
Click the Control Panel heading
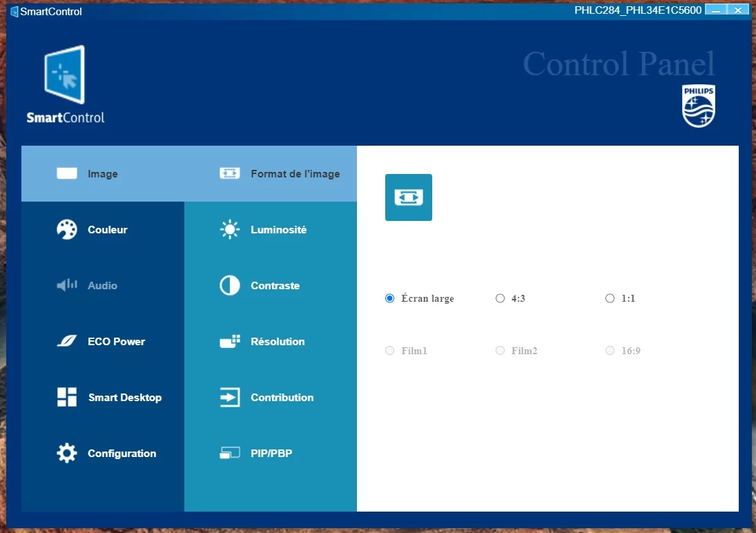pyautogui.click(x=619, y=64)
